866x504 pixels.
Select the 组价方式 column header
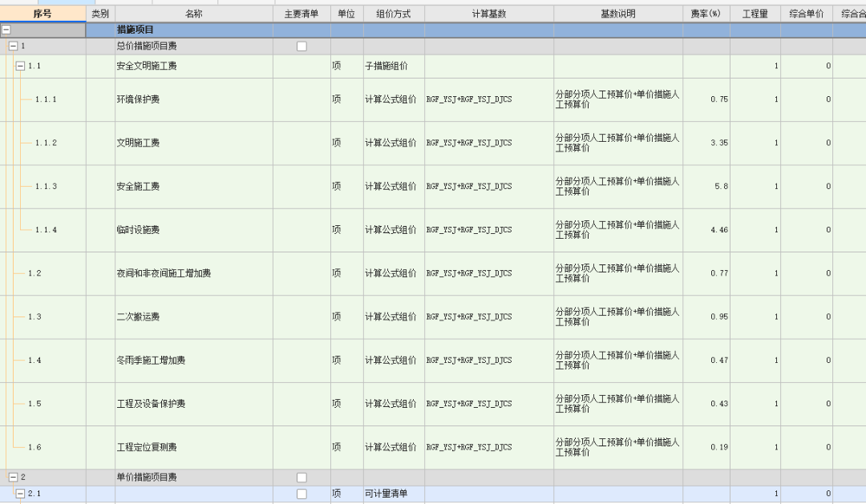click(x=394, y=14)
